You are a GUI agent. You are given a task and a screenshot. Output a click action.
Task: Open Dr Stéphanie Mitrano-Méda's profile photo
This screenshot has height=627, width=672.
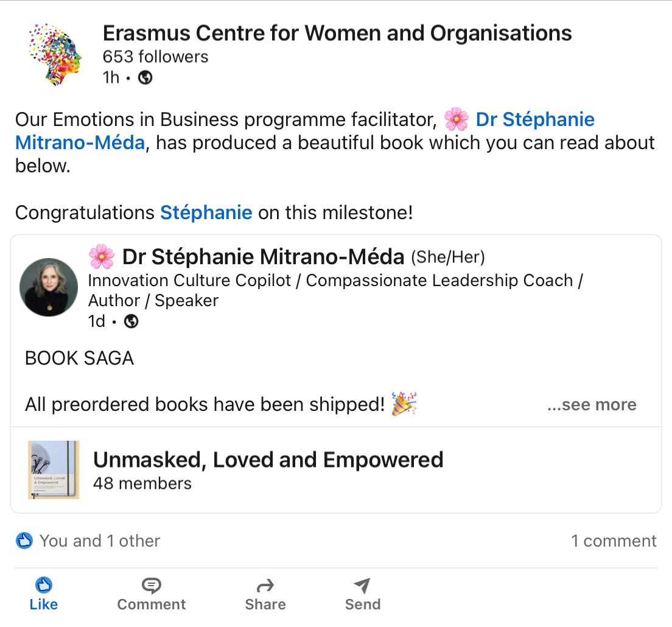(49, 287)
